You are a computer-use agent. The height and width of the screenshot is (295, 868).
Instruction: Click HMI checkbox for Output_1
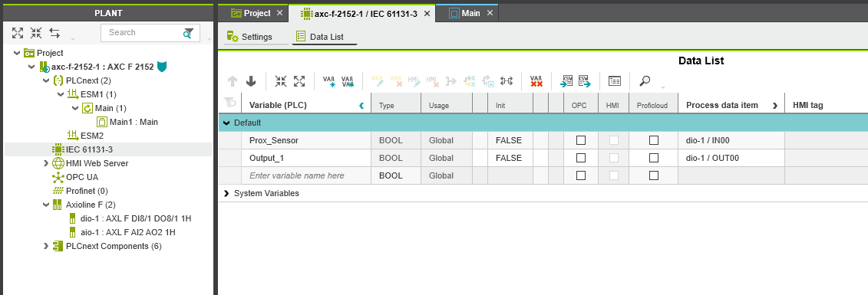(613, 158)
